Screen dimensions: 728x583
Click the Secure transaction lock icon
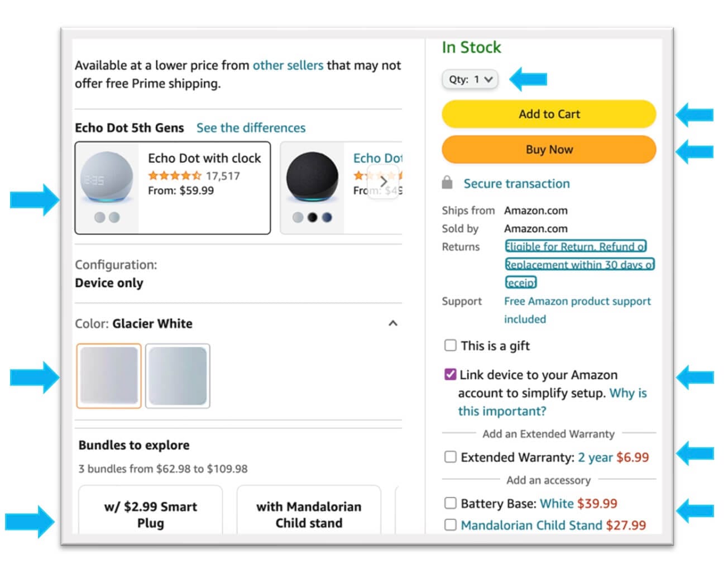coord(447,183)
